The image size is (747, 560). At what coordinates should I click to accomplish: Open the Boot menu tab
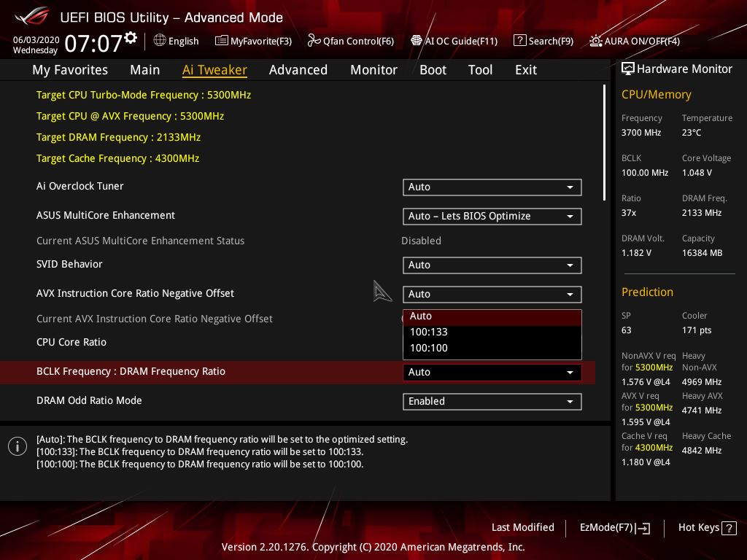(433, 69)
